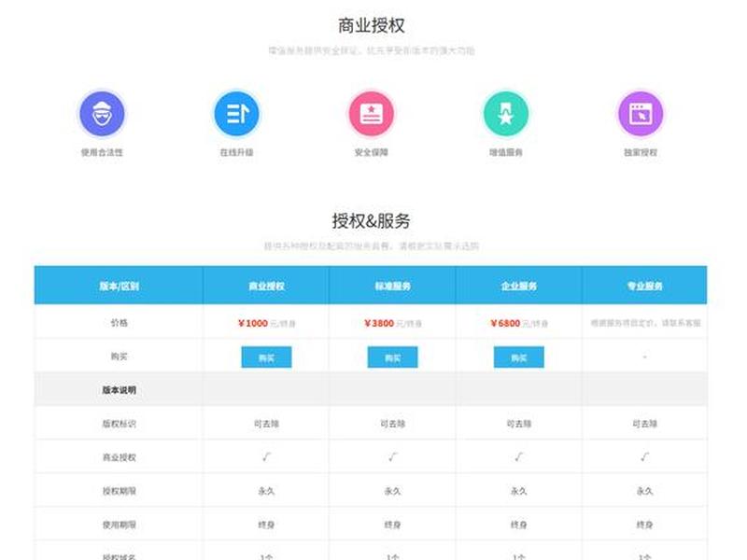Click the buy button under ¥1000 price

pos(266,357)
